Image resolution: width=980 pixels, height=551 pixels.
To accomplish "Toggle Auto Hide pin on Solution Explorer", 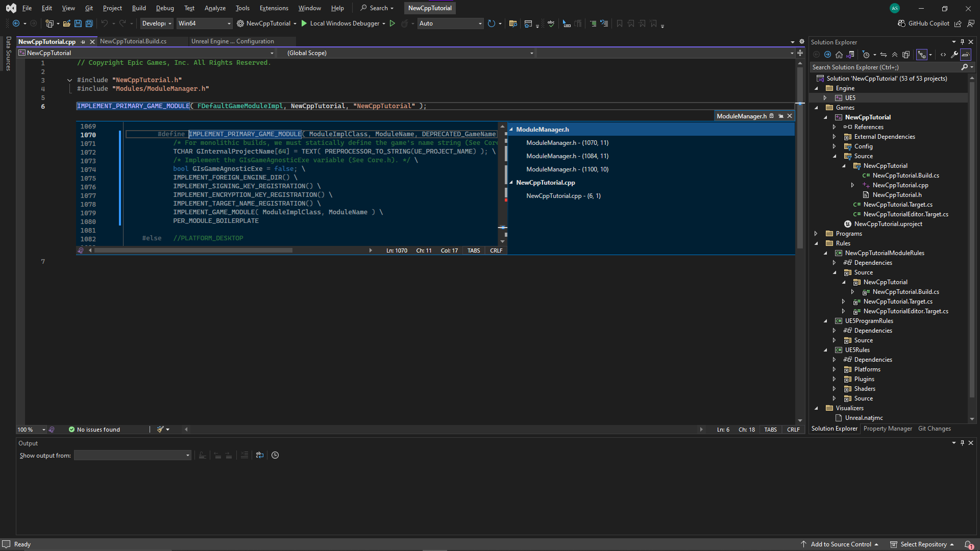I will pos(962,42).
